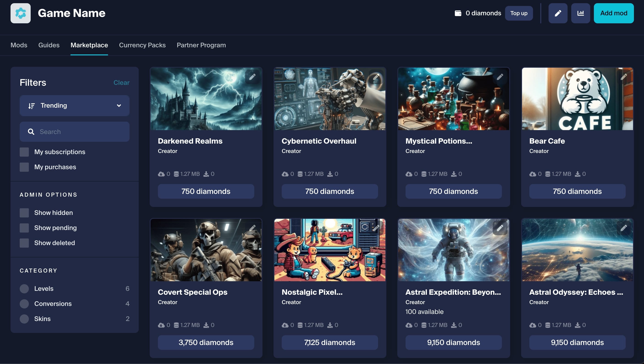644x364 pixels.
Task: Click the downloads icon on Astral Odyssey
Action: [x=577, y=325]
